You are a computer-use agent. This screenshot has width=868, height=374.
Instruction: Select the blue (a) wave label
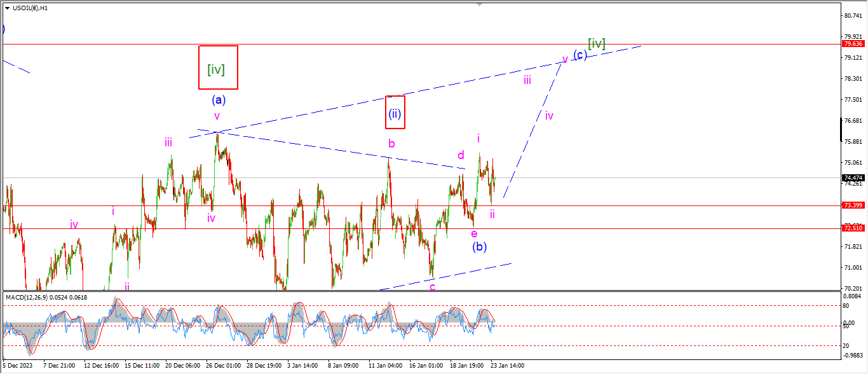point(219,100)
